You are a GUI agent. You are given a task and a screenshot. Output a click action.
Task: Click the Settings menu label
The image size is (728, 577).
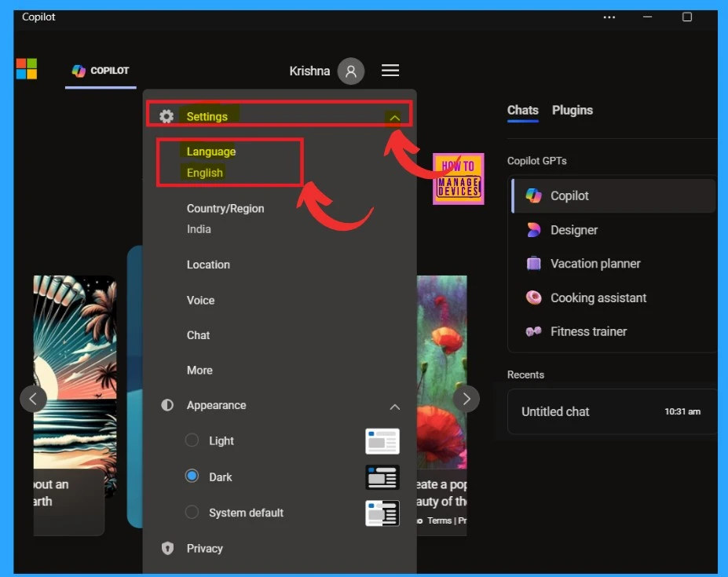(x=207, y=116)
